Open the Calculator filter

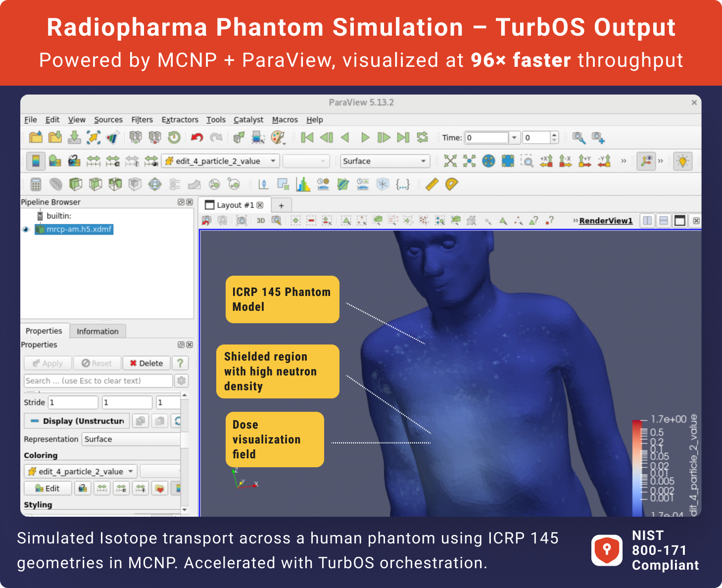(x=36, y=184)
